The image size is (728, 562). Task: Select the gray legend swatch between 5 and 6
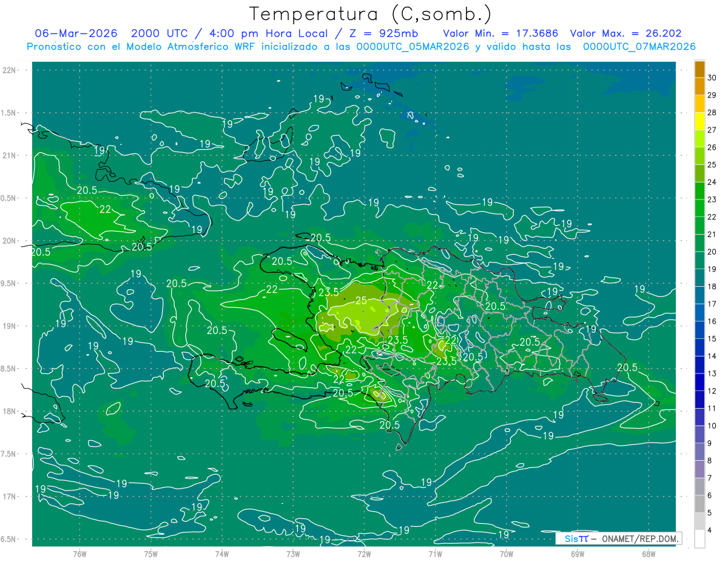(699, 504)
